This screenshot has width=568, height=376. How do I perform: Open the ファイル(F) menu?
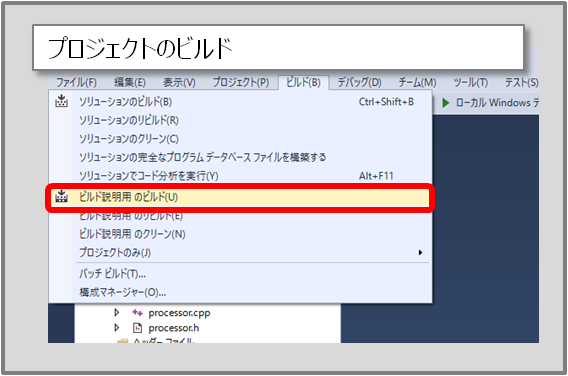76,83
